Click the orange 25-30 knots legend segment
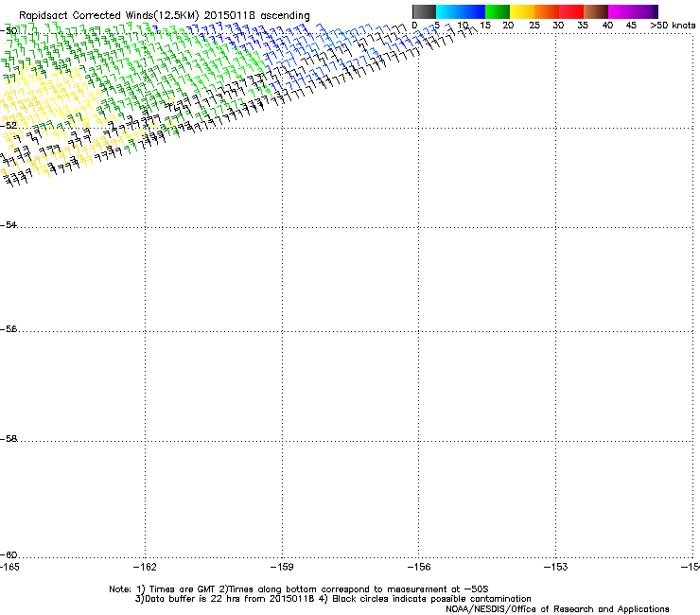 (547, 11)
